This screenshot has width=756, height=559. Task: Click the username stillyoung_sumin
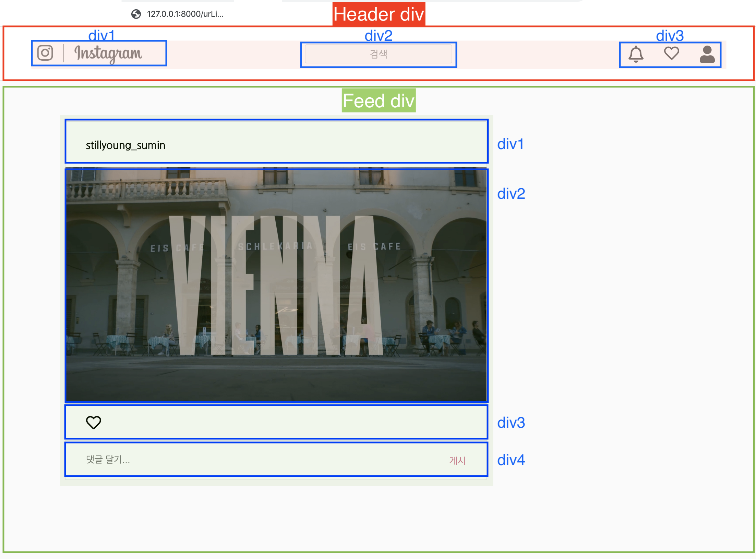tap(125, 145)
